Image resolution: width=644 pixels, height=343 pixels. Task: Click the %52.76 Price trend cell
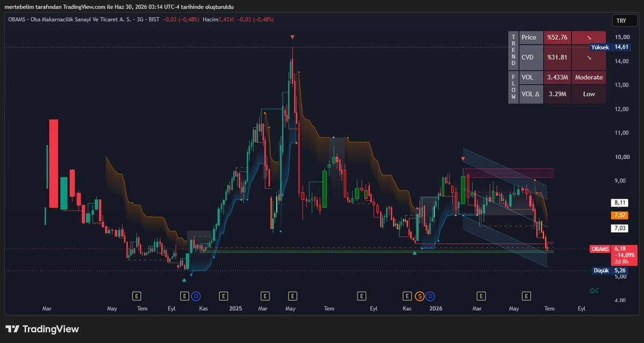click(x=558, y=38)
